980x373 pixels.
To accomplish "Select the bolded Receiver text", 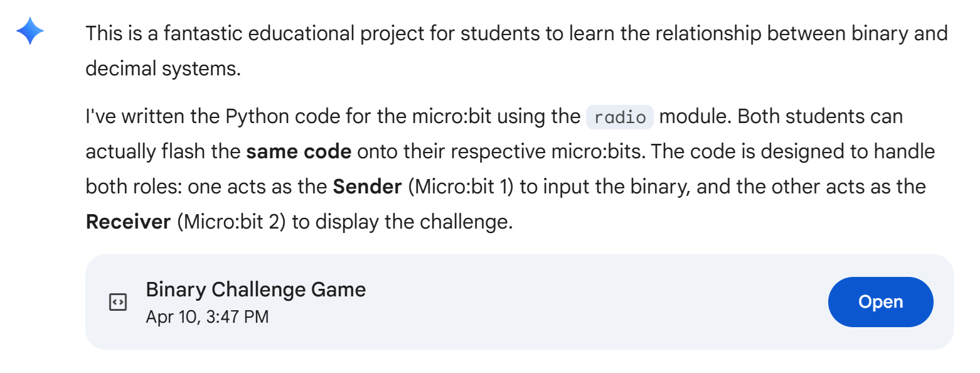I will [127, 221].
